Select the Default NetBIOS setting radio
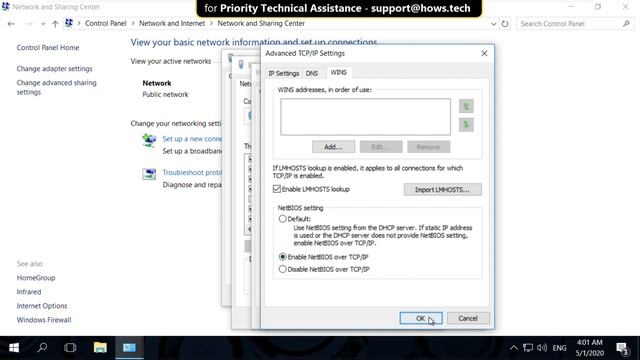The width and height of the screenshot is (640, 360). pos(282,219)
